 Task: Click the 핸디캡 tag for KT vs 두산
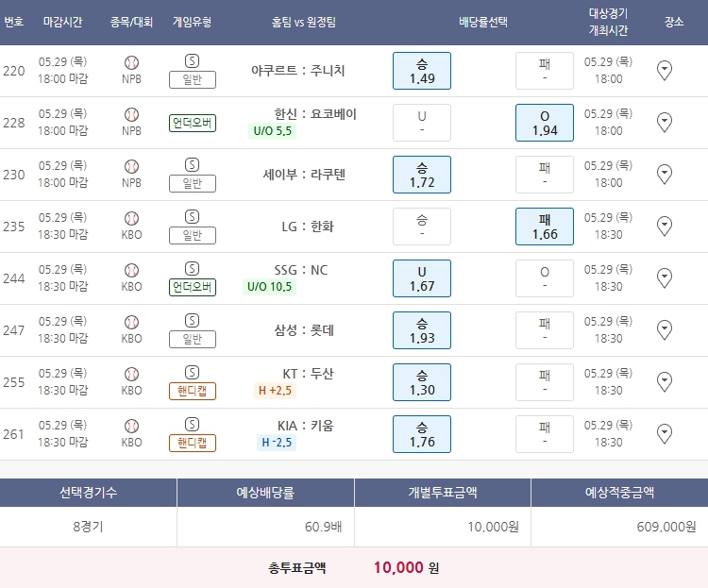click(x=193, y=391)
